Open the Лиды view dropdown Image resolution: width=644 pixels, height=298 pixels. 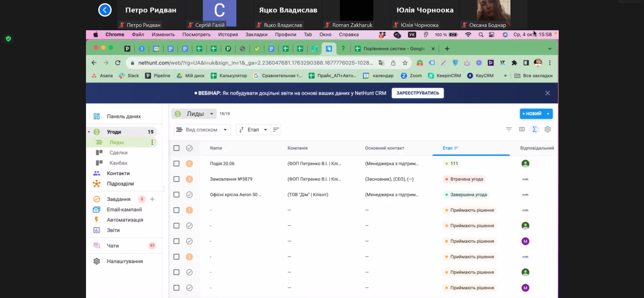click(212, 114)
